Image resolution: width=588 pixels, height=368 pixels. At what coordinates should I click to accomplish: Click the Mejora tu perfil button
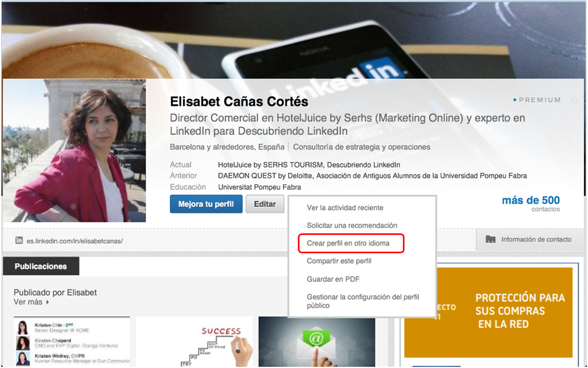[206, 204]
